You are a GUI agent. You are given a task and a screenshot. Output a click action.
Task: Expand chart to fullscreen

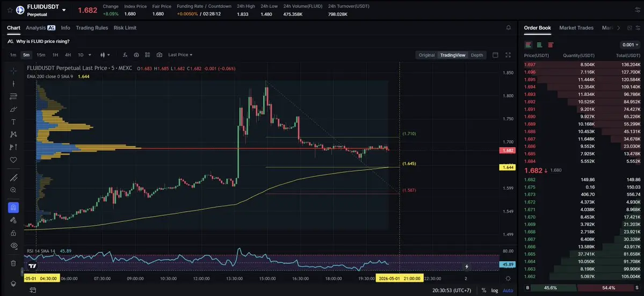point(508,55)
